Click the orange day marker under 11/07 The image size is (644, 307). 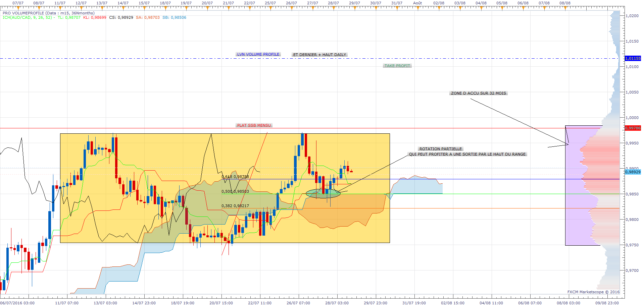coord(60,7)
